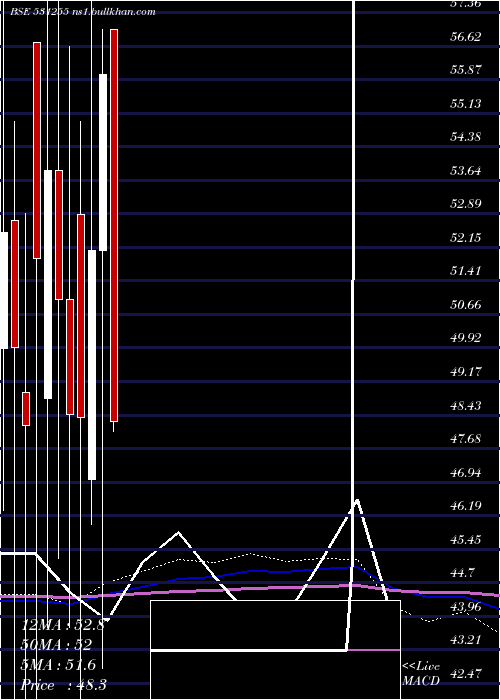The width and height of the screenshot is (500, 700).
Task: Click the 52.89 price axis label
Action: [x=466, y=204]
